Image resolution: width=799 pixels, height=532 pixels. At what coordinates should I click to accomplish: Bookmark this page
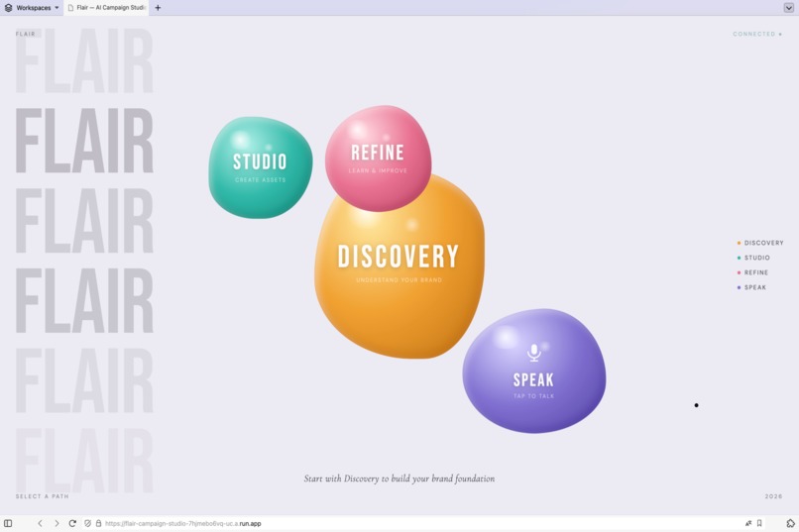[759, 523]
